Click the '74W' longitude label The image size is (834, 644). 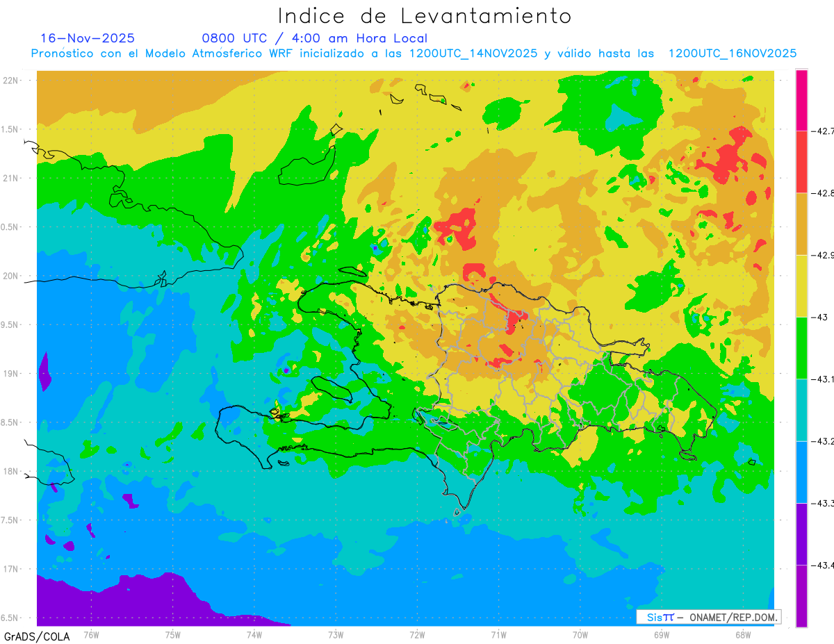click(x=254, y=634)
